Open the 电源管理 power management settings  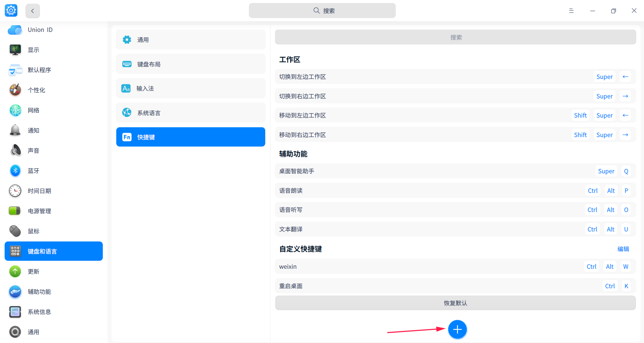(x=39, y=211)
